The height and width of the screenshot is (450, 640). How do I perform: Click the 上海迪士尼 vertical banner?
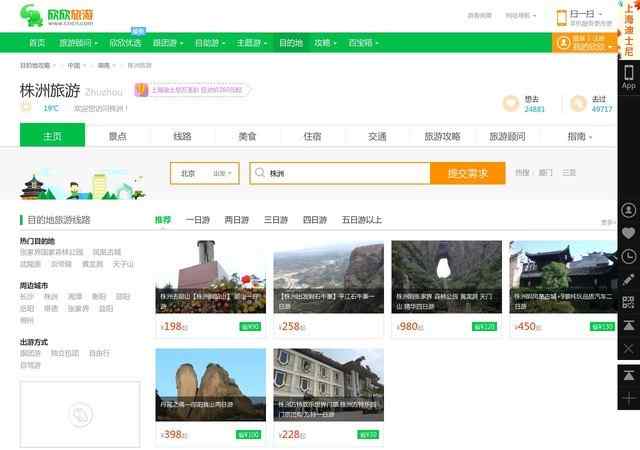629,29
